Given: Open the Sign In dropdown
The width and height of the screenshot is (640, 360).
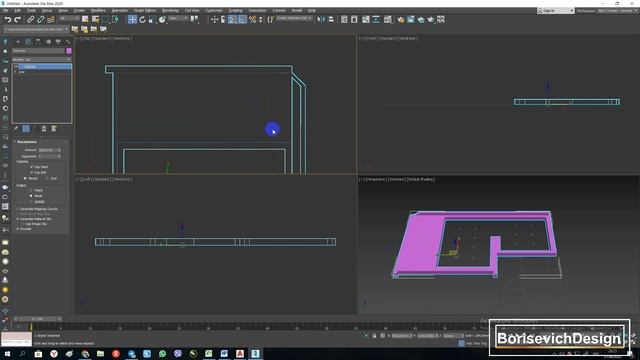Looking at the screenshot, I should (556, 11).
